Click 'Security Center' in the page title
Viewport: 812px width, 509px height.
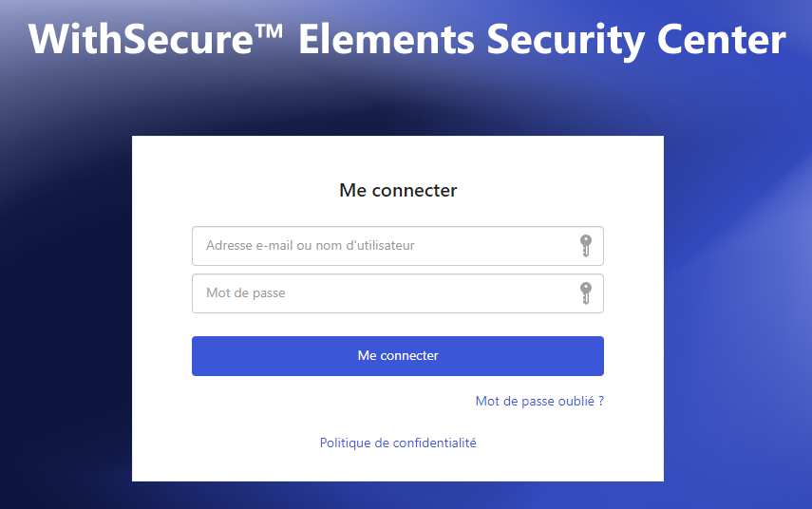click(636, 39)
